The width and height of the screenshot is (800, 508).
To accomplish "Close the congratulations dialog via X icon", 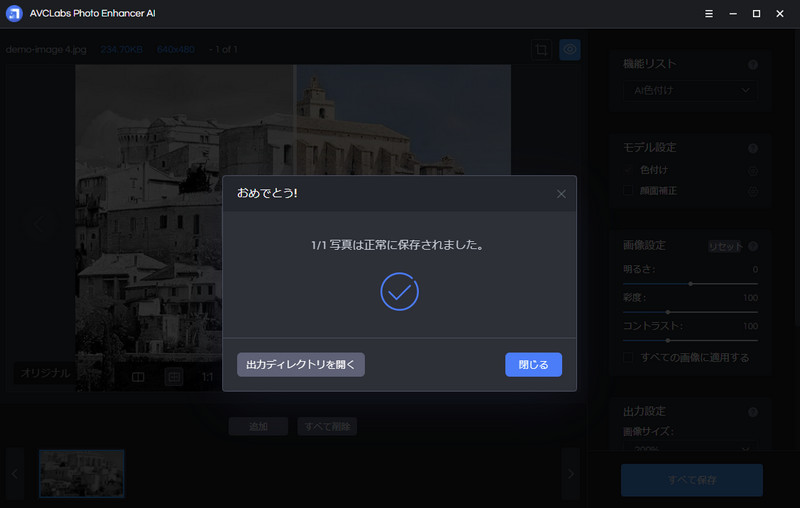I will point(561,194).
